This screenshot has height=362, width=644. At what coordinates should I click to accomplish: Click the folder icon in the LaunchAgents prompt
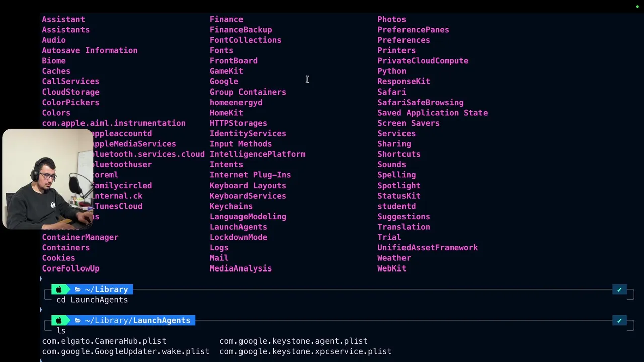78,320
